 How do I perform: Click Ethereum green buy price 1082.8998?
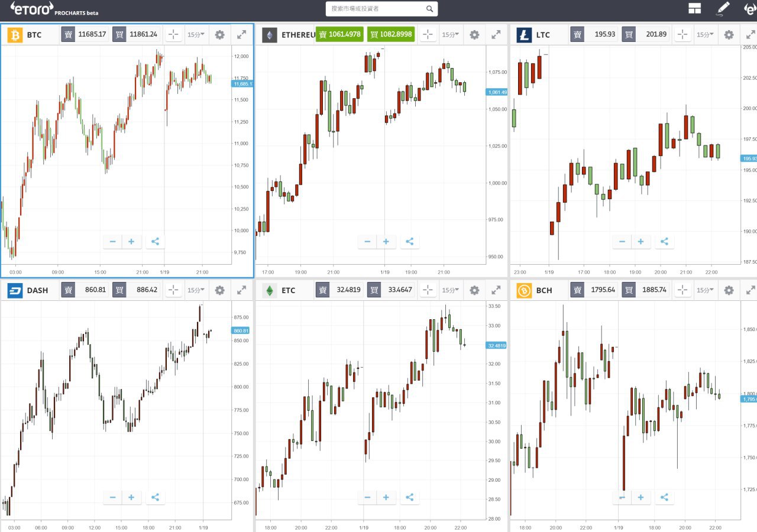pos(391,35)
